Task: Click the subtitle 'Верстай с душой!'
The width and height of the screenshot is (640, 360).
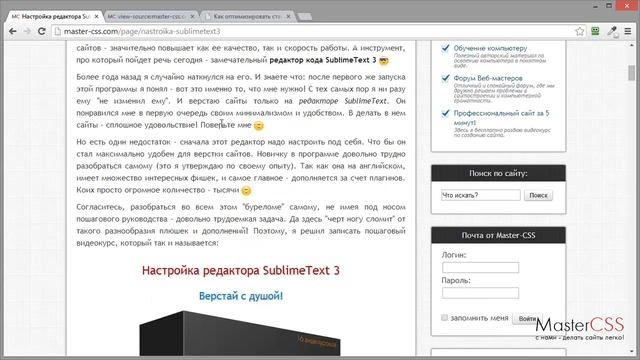Action: tap(241, 296)
